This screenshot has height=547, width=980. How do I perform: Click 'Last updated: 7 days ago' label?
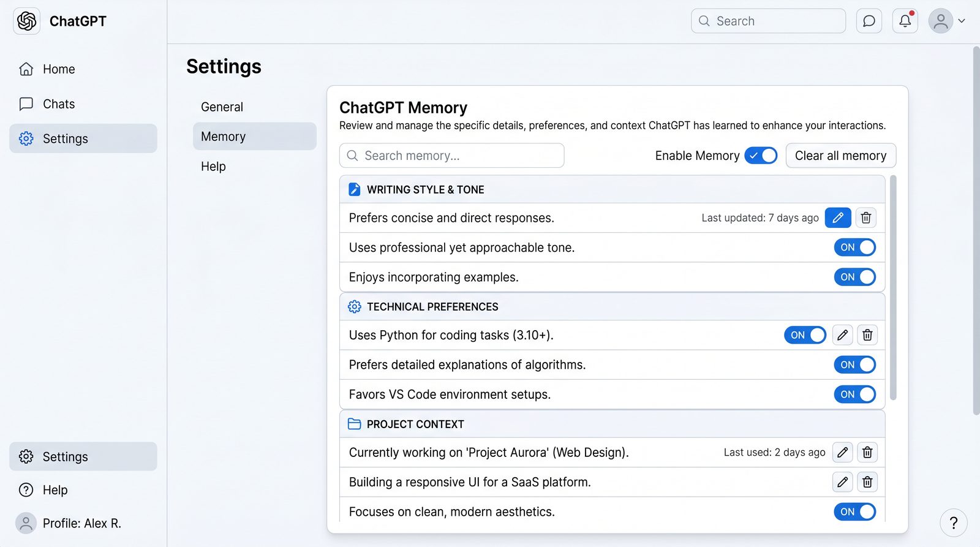759,217
